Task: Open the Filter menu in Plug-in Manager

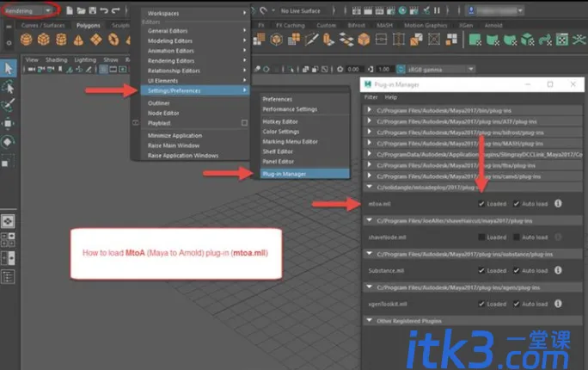Action: [x=371, y=97]
